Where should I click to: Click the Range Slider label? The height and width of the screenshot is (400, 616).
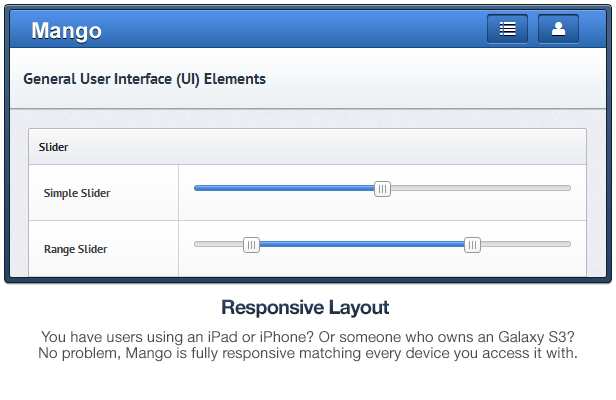click(x=75, y=249)
